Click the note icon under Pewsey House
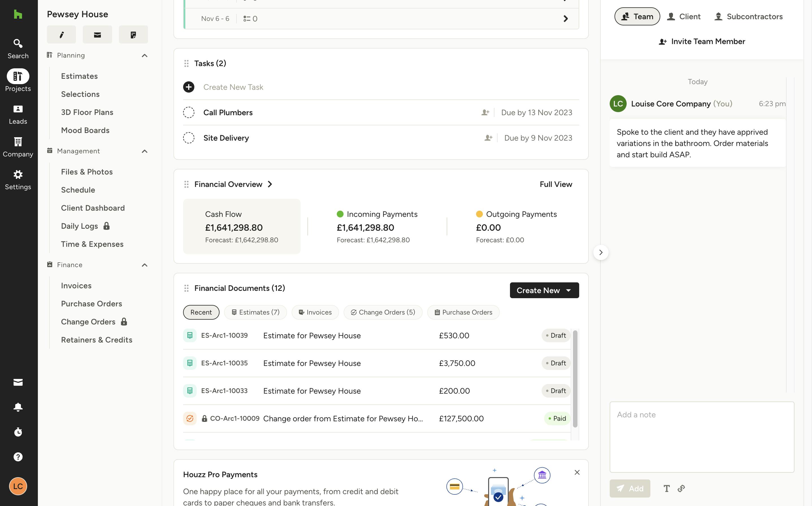Viewport: 812px width, 506px height. point(133,34)
